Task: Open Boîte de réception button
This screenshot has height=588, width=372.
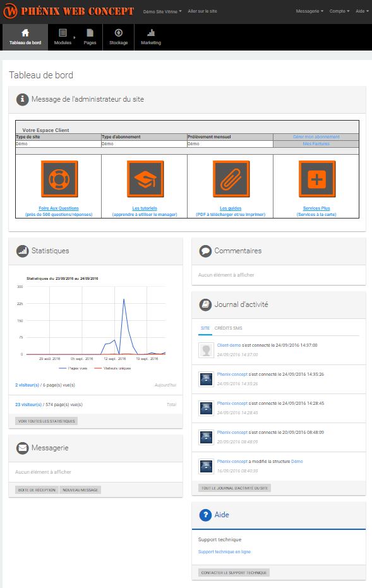Action: pos(37,489)
